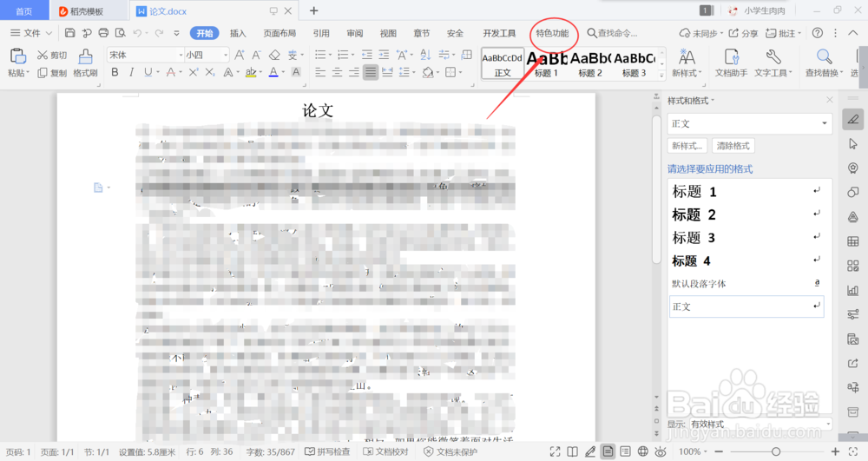
Task: Clear formatting with the eraser icon
Action: point(274,55)
